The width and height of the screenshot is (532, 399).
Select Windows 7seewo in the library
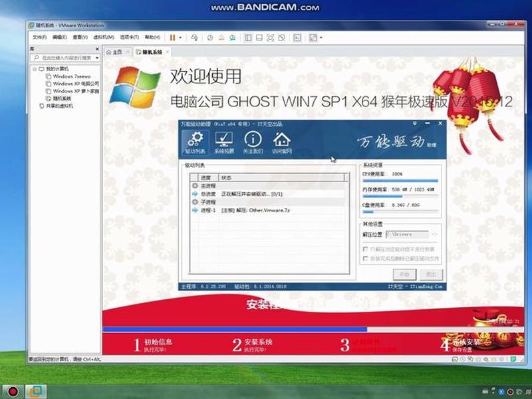72,76
